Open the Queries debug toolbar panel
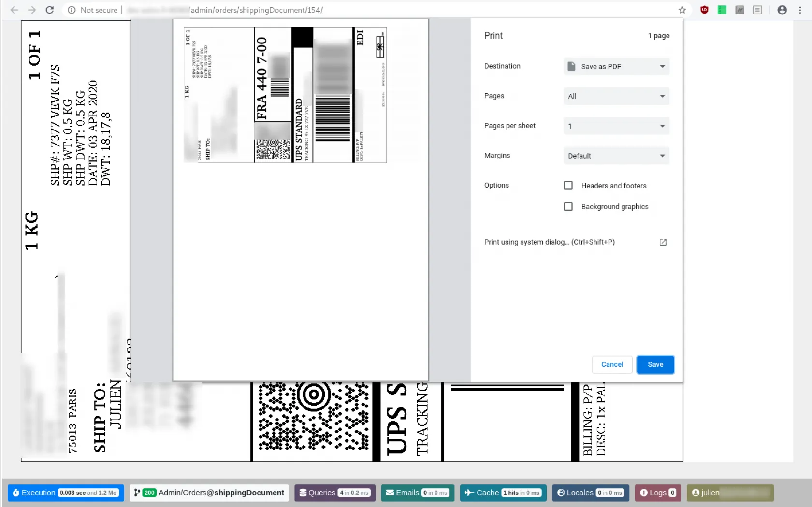The height and width of the screenshot is (507, 812). 334,493
